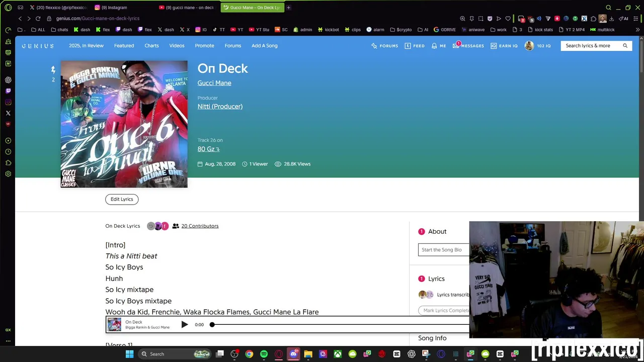Open the Featured menu item
644x362 pixels.
click(124, 46)
